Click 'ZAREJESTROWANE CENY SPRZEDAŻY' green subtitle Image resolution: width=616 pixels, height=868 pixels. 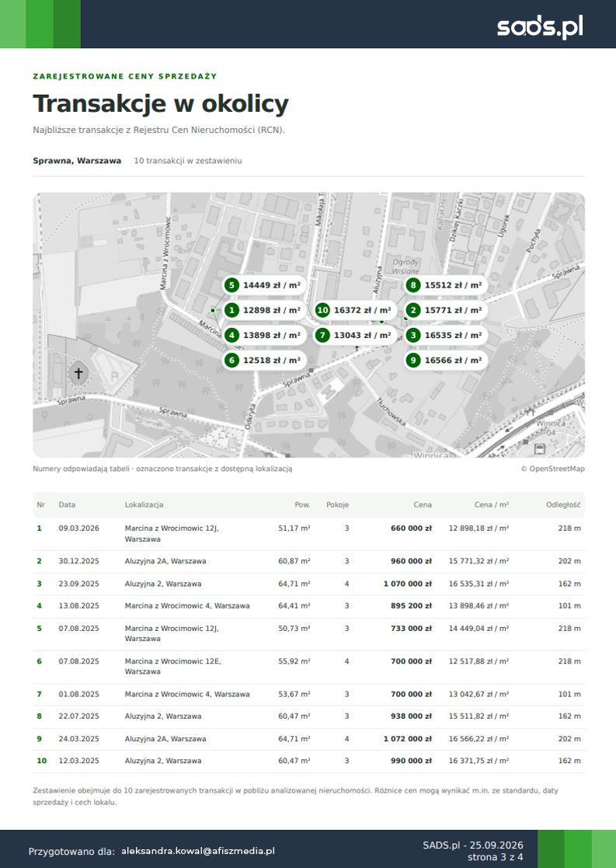tap(125, 76)
